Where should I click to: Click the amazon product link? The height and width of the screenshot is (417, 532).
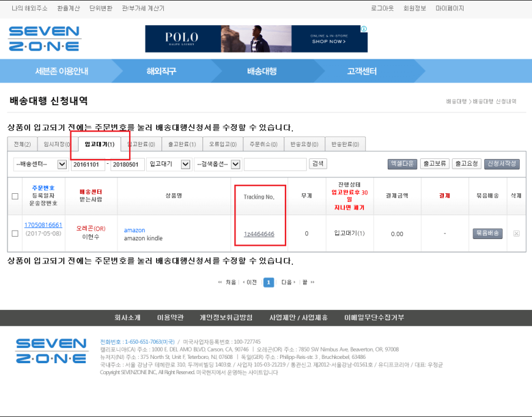pos(135,230)
